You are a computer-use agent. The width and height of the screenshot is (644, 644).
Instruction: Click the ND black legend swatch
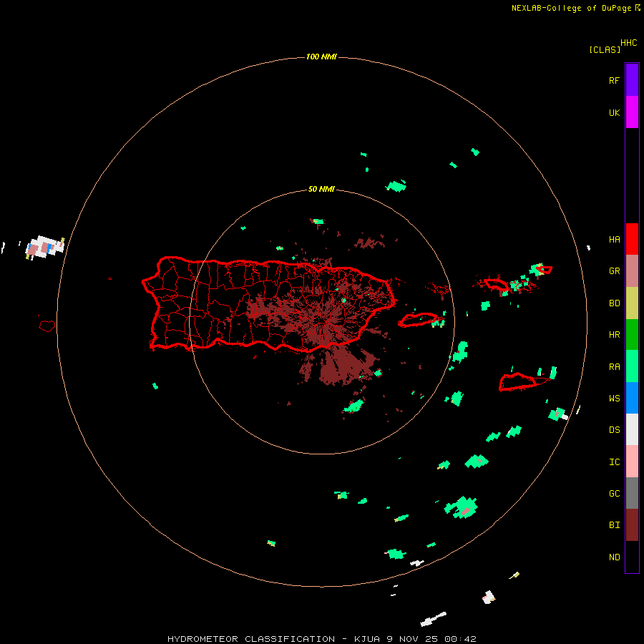pos(632,557)
